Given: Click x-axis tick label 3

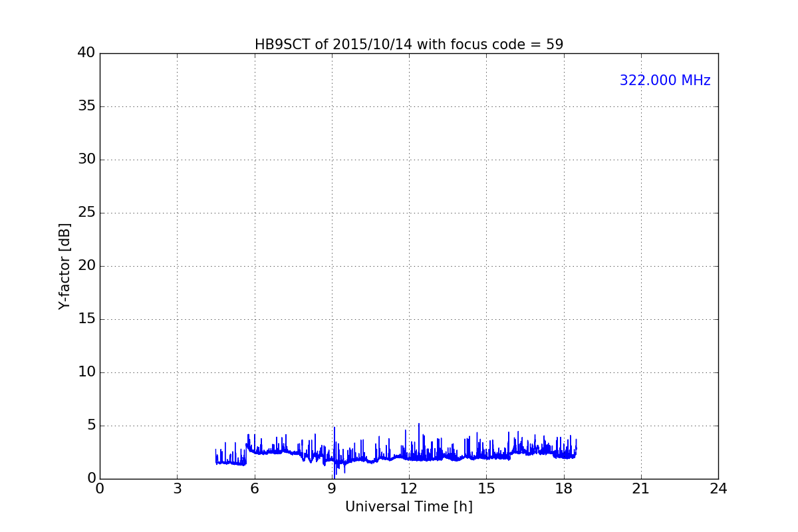Looking at the screenshot, I should 177,489.
